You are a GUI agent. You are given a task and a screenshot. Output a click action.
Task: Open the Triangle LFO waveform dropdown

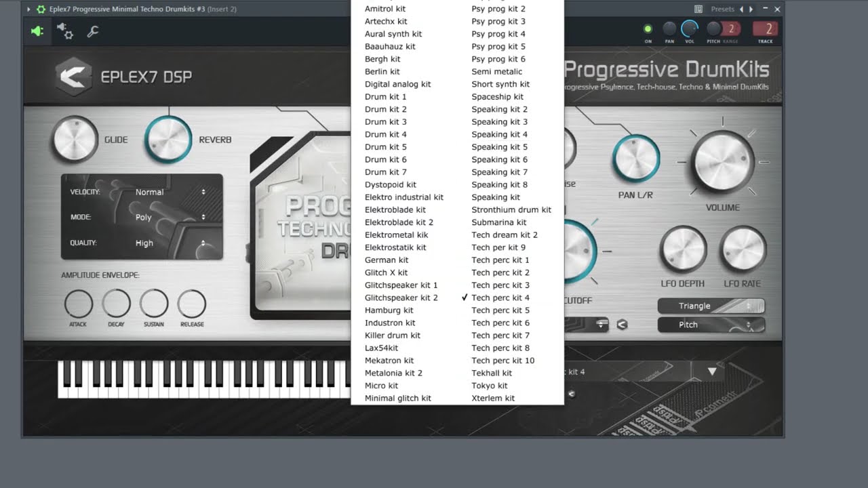pyautogui.click(x=711, y=306)
